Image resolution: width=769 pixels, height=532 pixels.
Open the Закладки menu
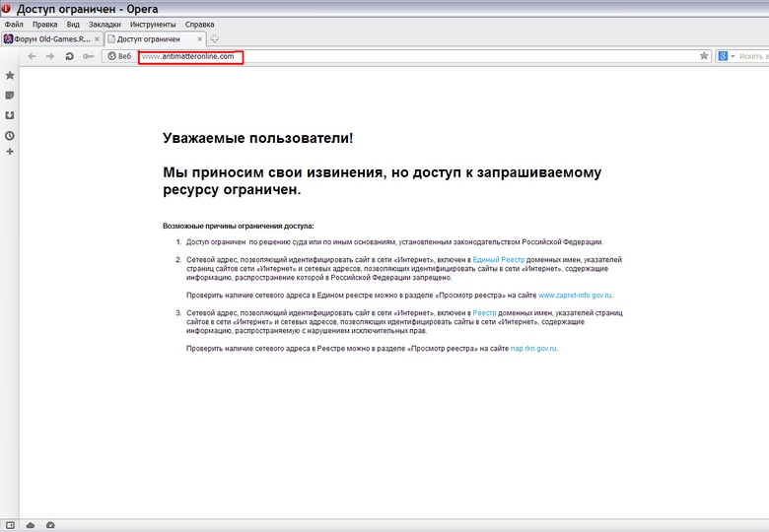(105, 25)
